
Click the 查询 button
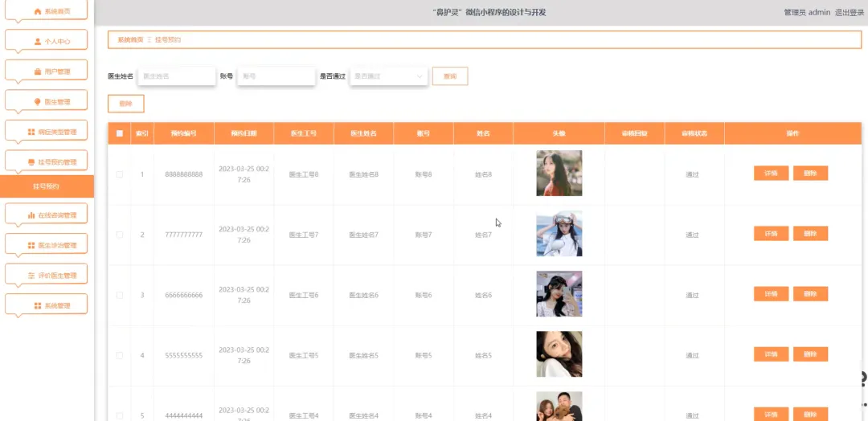[450, 76]
